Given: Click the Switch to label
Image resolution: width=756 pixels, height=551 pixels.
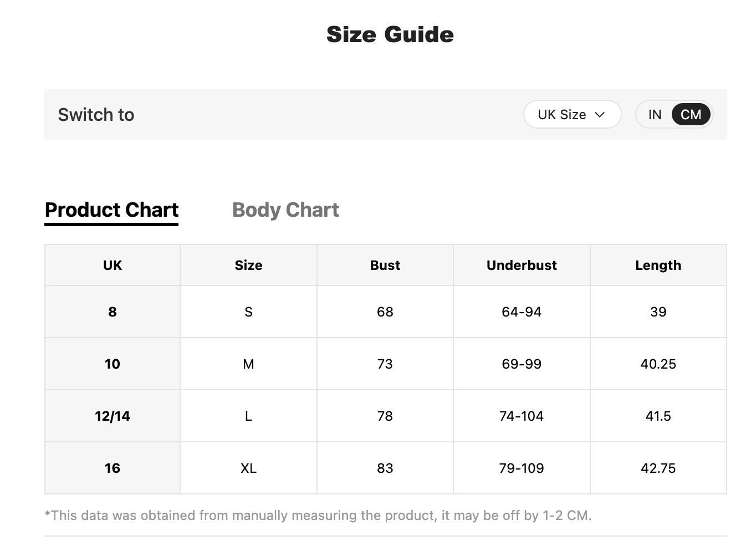Looking at the screenshot, I should 96,115.
